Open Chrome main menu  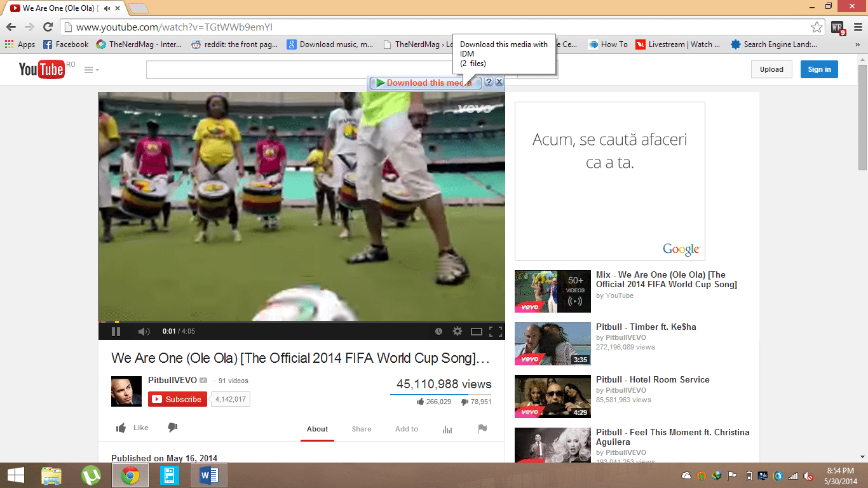click(x=858, y=27)
